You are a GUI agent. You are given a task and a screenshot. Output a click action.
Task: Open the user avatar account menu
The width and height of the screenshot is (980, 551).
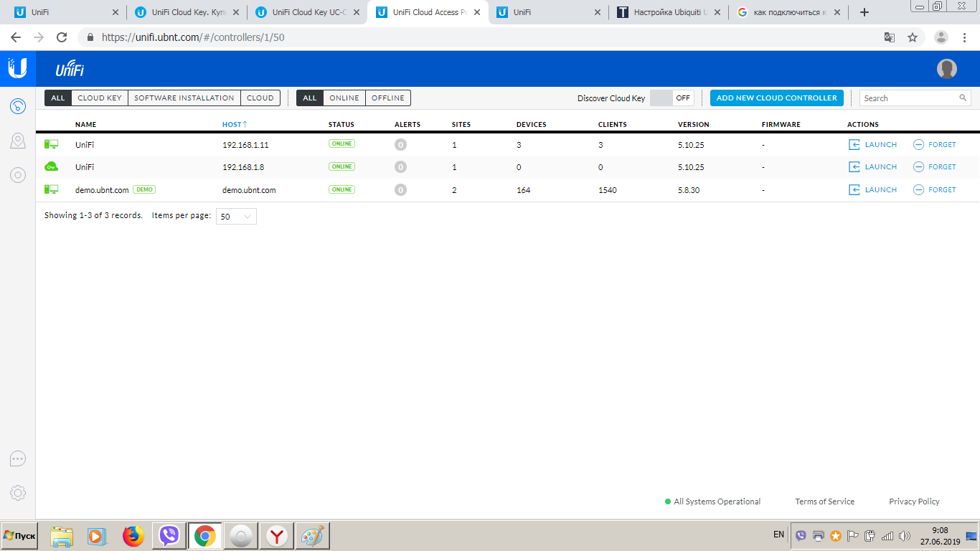[947, 69]
